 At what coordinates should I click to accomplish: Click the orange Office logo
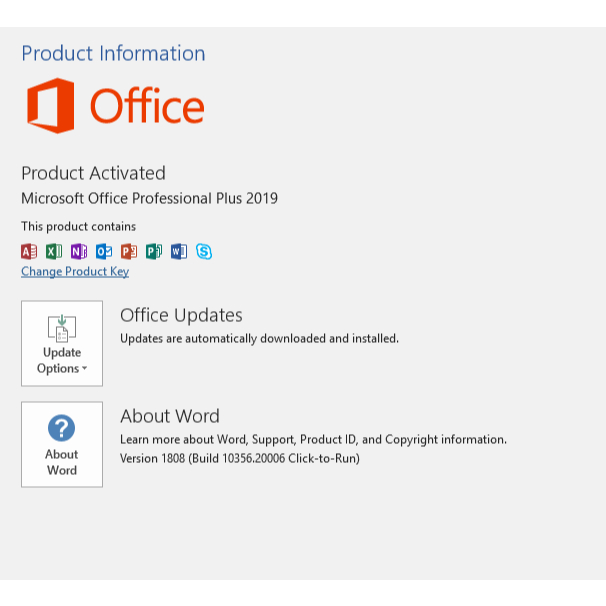click(116, 106)
